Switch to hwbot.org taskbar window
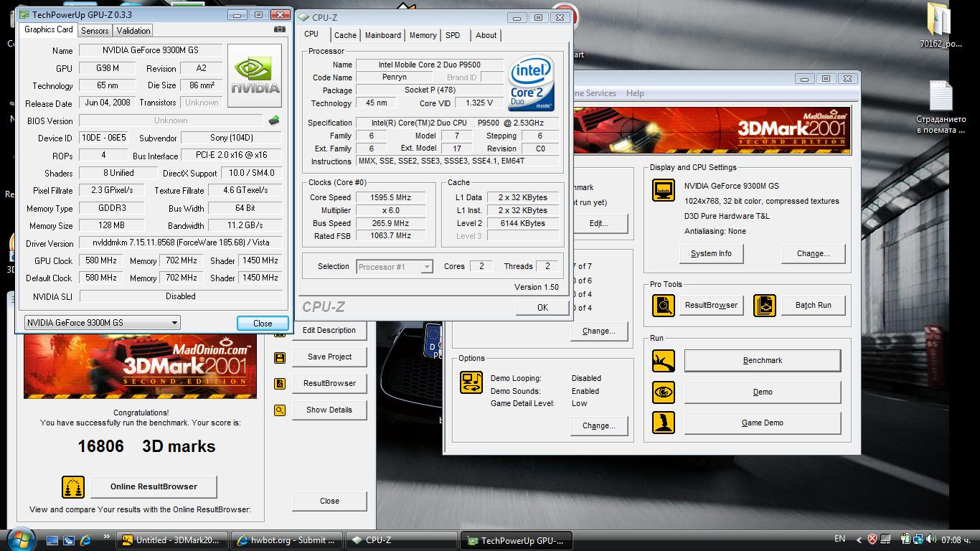Viewport: 980px width, 551px height. click(286, 540)
